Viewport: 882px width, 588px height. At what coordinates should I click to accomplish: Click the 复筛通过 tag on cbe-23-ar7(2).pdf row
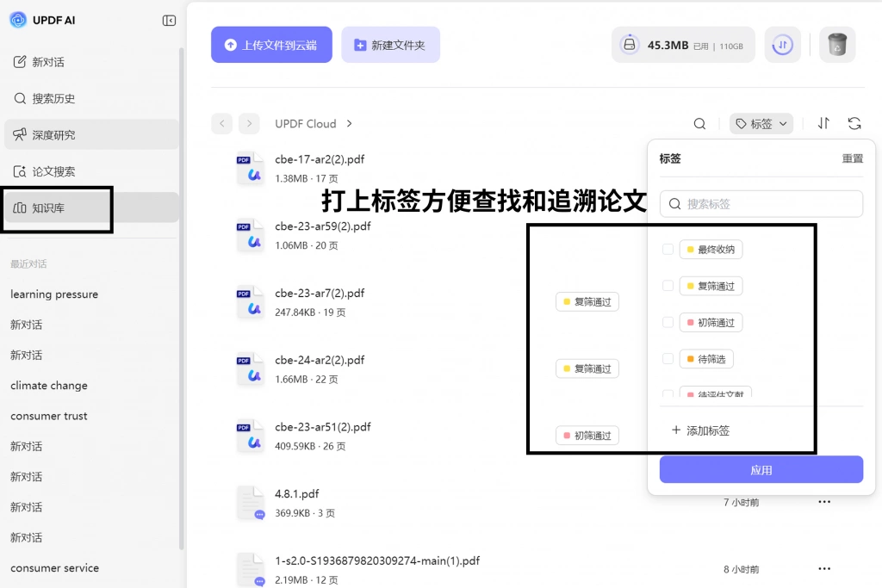587,302
